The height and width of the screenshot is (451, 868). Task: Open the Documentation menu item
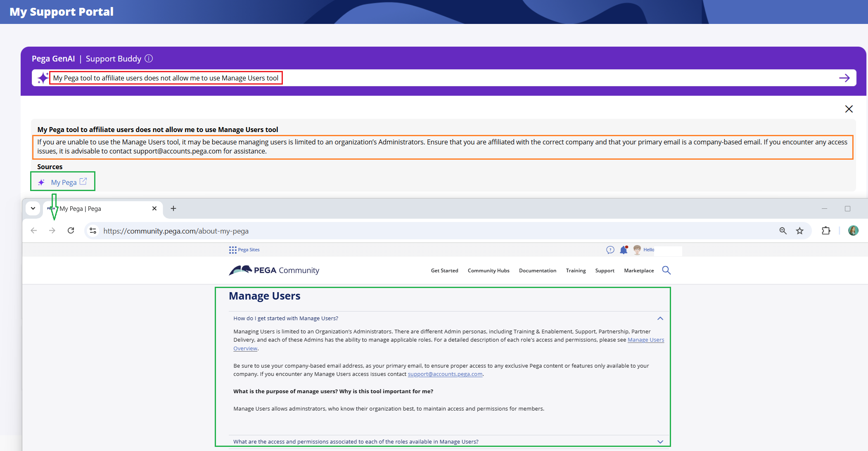click(x=537, y=271)
